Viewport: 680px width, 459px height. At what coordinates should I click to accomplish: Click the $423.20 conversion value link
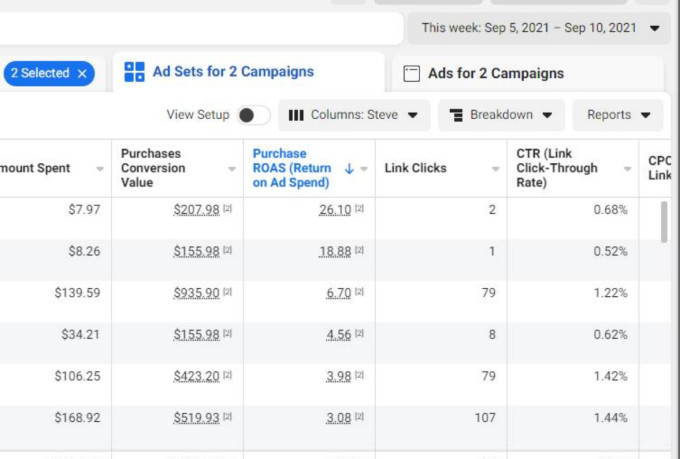(x=196, y=376)
